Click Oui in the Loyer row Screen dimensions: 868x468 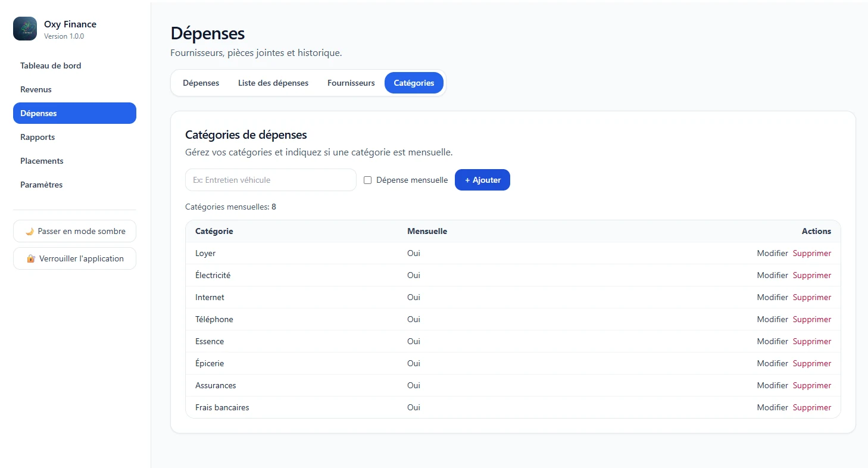coord(414,253)
